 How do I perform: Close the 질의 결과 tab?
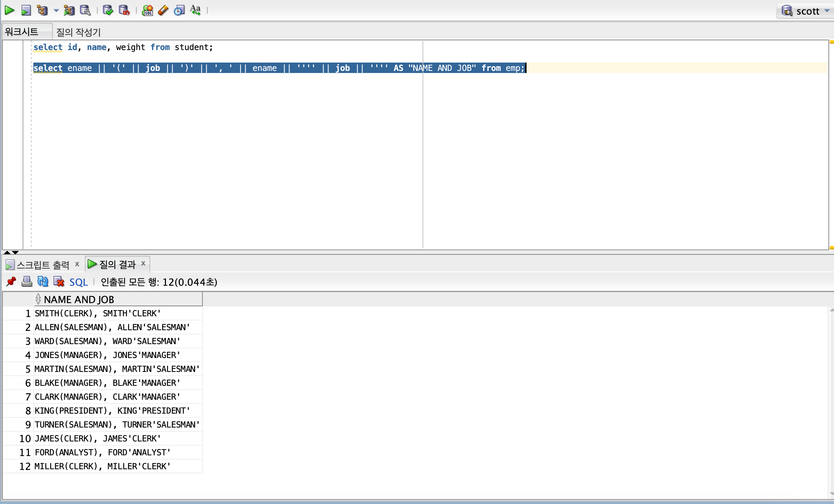(143, 263)
